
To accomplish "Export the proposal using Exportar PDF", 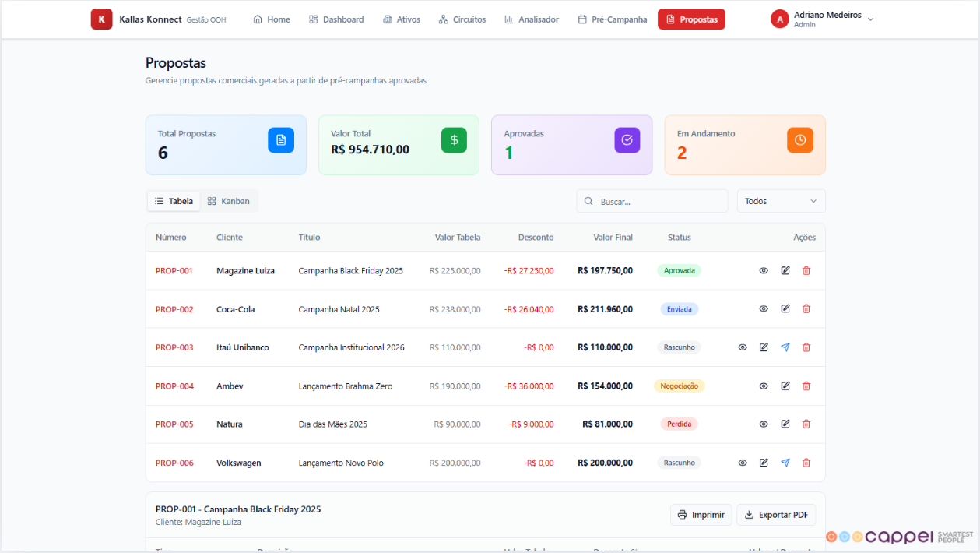I will (x=775, y=515).
